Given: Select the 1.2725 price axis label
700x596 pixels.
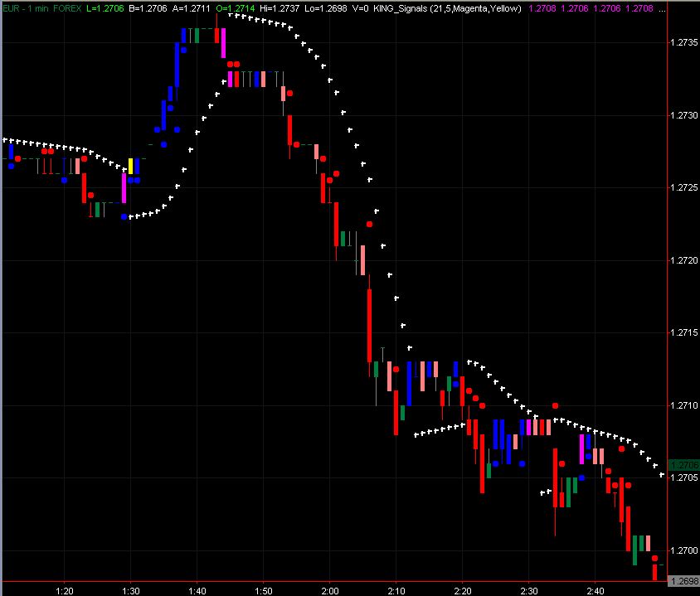Looking at the screenshot, I should click(684, 187).
